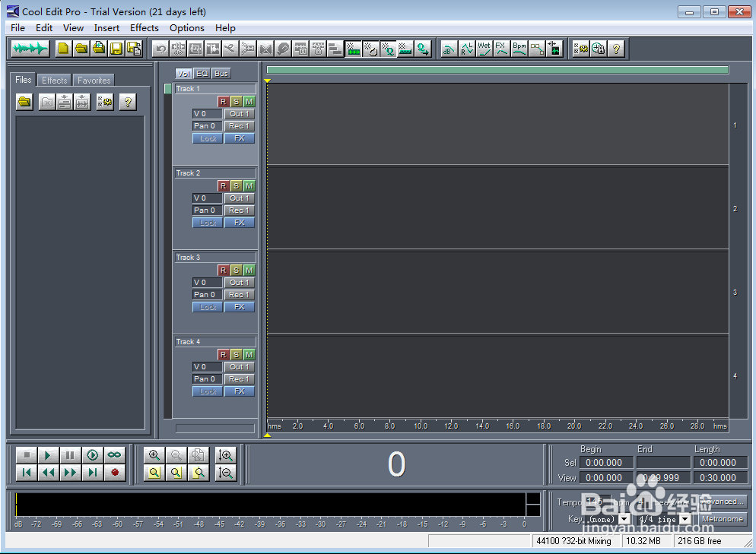
Task: Click Track 2 Pan 0 field
Action: click(x=208, y=211)
